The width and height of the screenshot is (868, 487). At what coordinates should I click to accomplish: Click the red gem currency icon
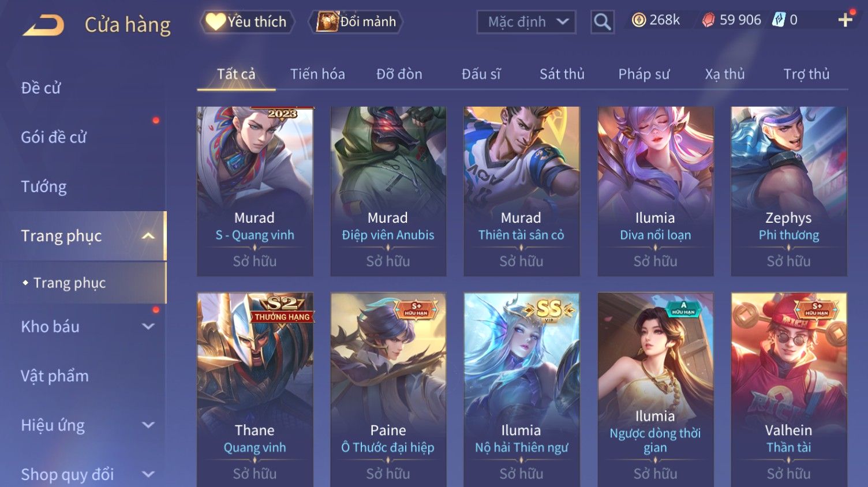[708, 20]
